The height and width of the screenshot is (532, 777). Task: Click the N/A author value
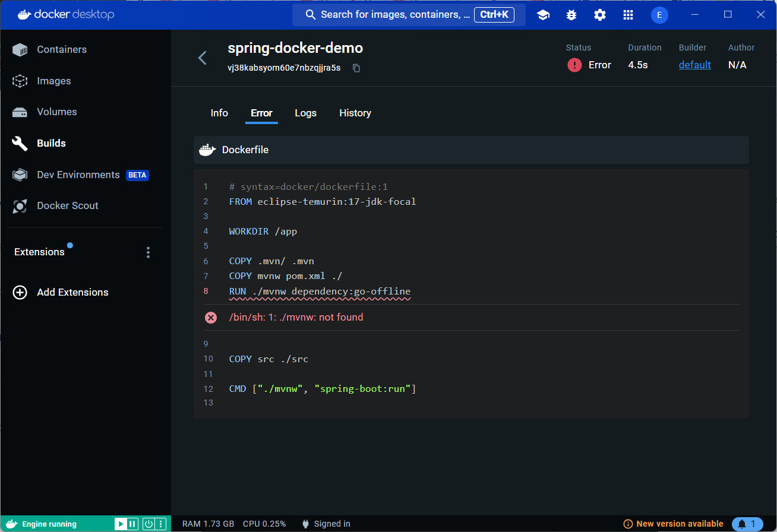737,65
